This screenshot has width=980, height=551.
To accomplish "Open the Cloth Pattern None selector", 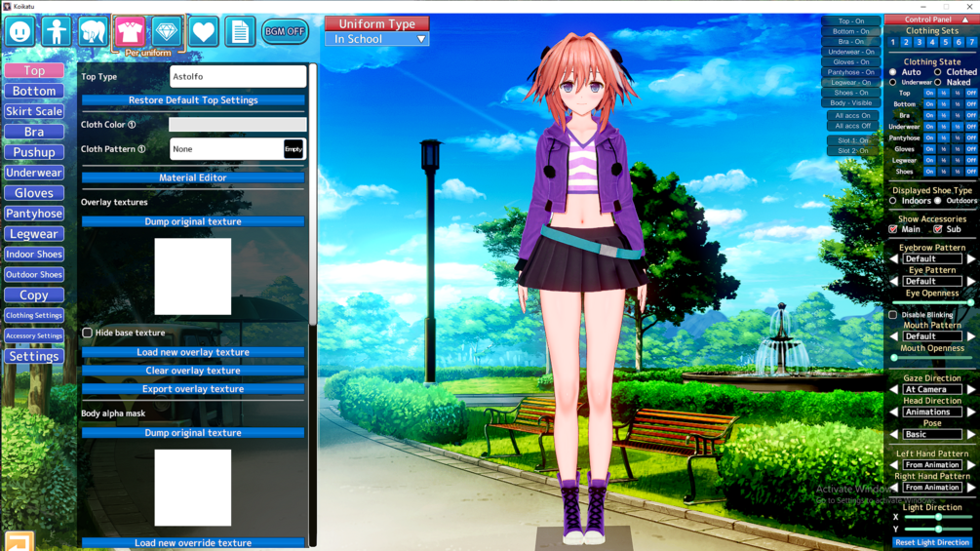I will 238,148.
